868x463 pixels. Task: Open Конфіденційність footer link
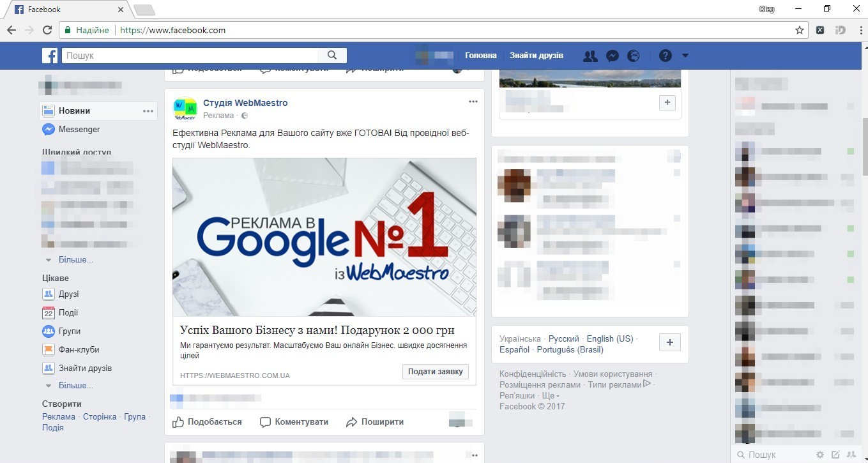tap(533, 374)
